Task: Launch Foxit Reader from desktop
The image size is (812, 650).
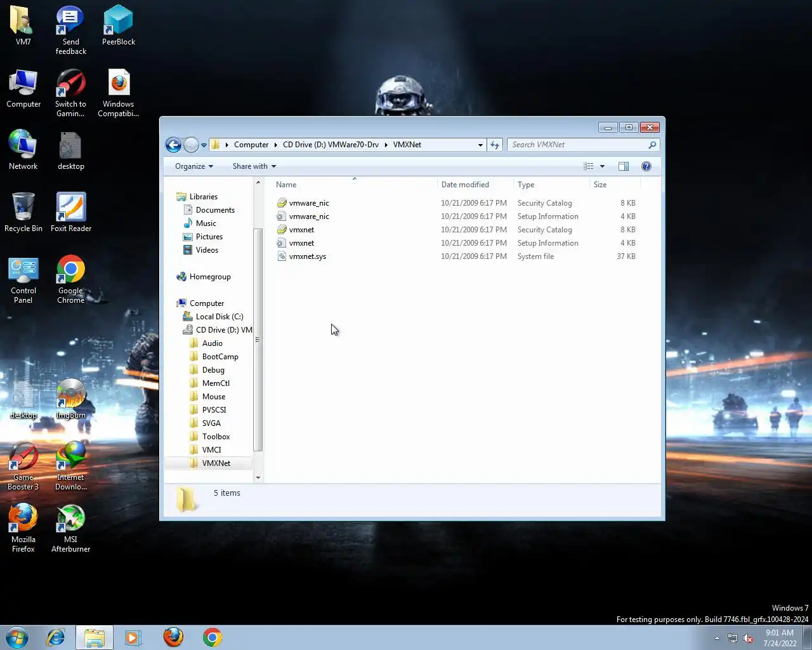Action: [70, 212]
